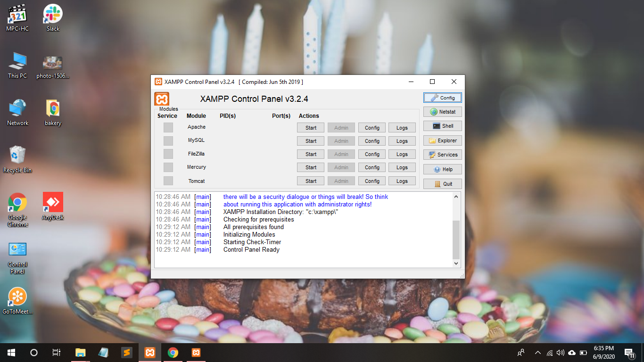Open Tomcat Logs menu
Viewport: 644px width, 362px height.
tap(402, 181)
